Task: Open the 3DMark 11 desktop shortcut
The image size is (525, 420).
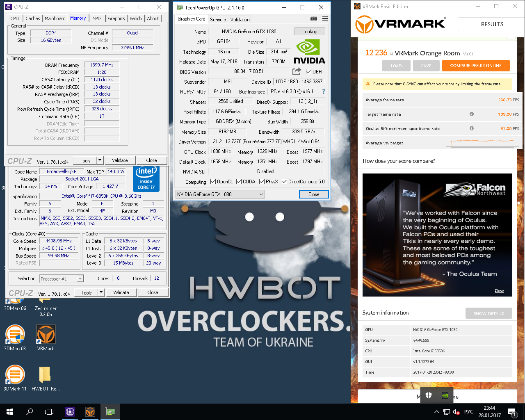Action: tap(15, 378)
